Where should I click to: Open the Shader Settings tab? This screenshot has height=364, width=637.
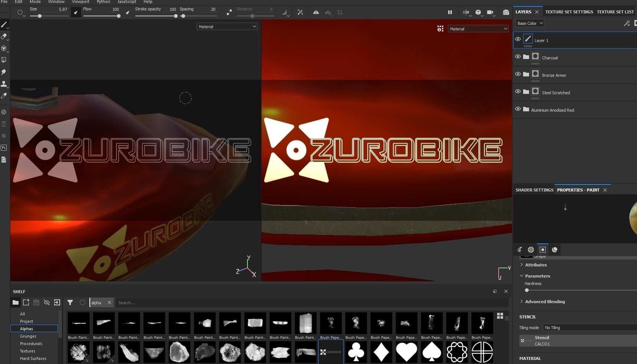point(534,190)
